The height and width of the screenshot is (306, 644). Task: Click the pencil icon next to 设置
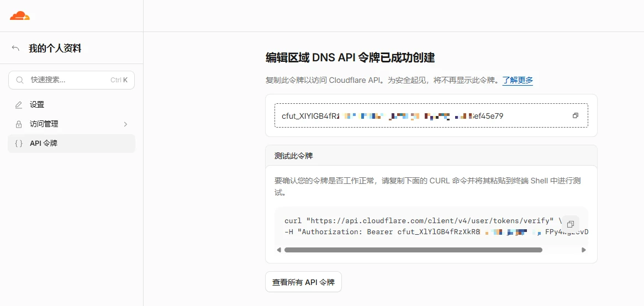(18, 105)
